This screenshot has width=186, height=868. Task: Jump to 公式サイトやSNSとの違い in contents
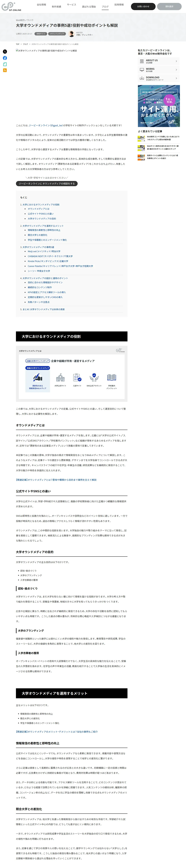(x=41, y=214)
